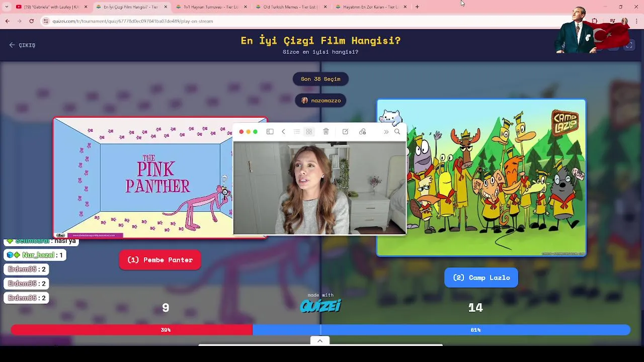Click subtitle Sizce en iyisi hangisi?
Image resolution: width=644 pixels, height=362 pixels.
(x=320, y=52)
